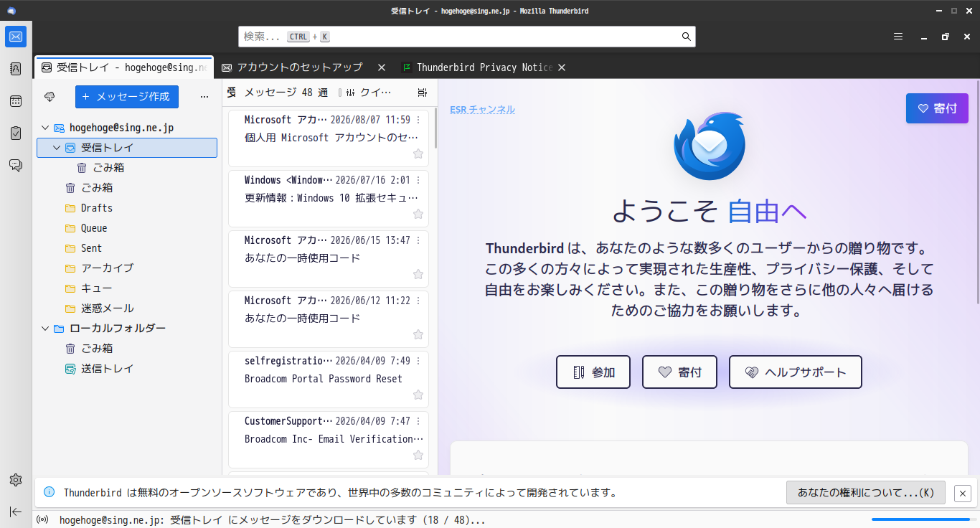Open folder pane options (three dots)
Image resolution: width=980 pixels, height=528 pixels.
pos(204,97)
